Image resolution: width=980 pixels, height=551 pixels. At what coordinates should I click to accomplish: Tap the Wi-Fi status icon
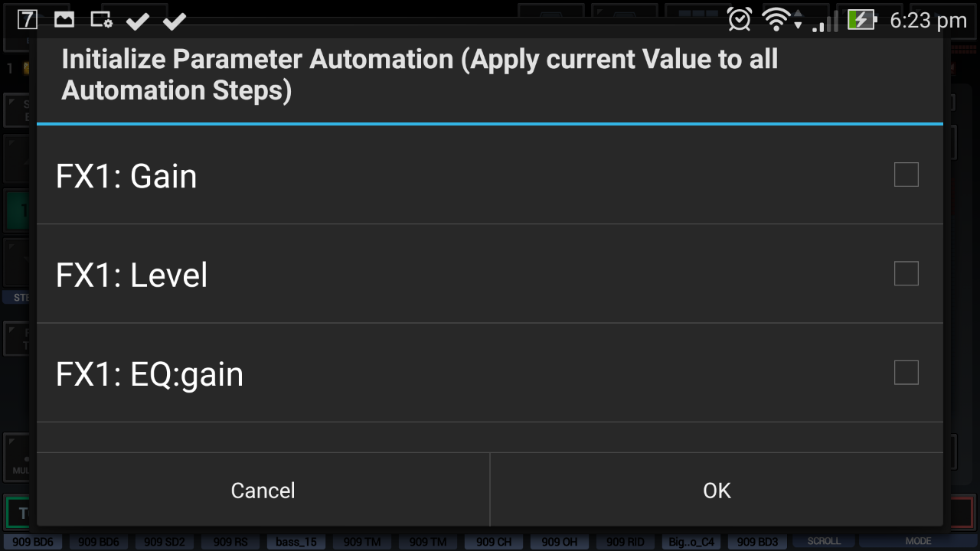777,20
